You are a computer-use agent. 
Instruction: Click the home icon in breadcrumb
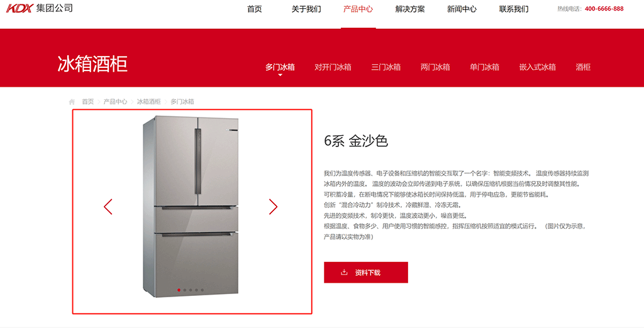pyautogui.click(x=72, y=102)
